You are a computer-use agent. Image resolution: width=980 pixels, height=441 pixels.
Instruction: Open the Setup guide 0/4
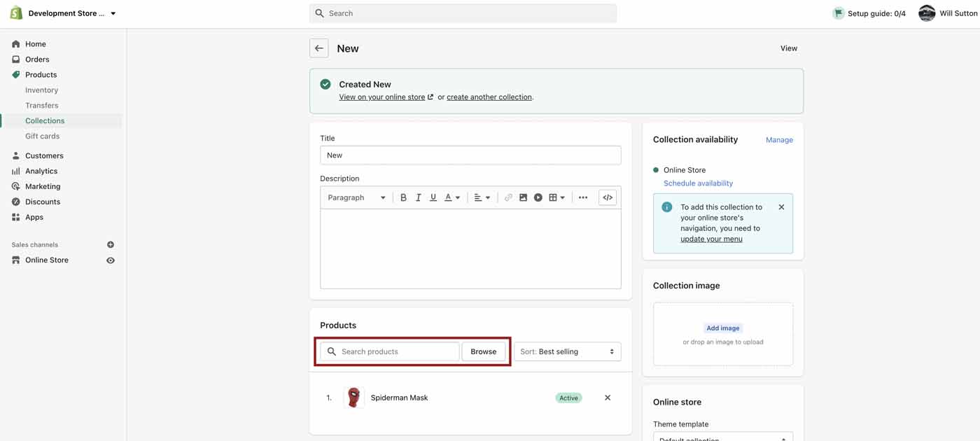[869, 13]
